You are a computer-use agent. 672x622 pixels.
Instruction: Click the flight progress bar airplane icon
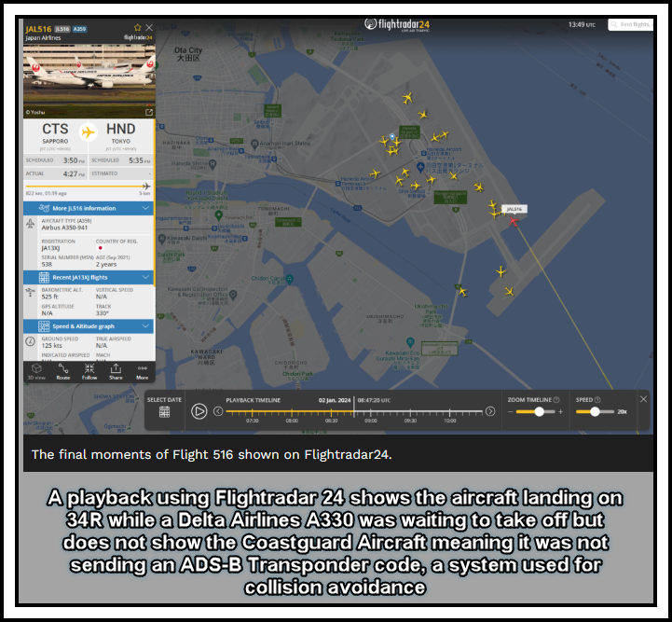click(x=146, y=187)
